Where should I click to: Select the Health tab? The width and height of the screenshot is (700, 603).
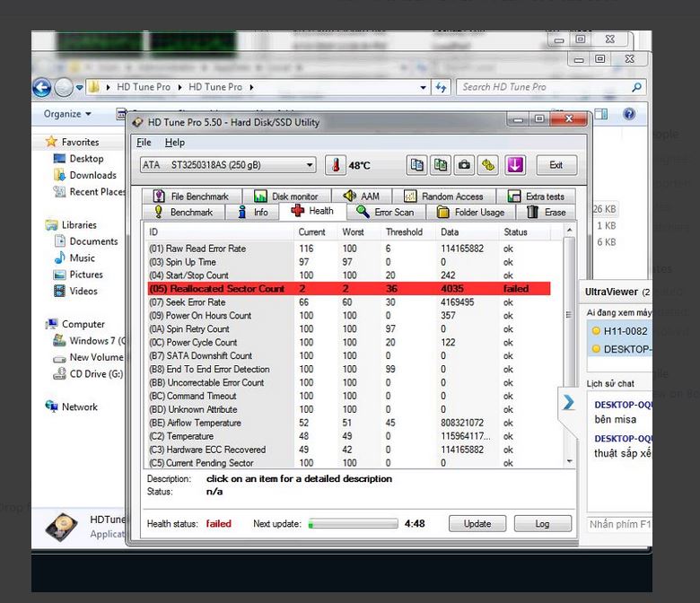(312, 211)
